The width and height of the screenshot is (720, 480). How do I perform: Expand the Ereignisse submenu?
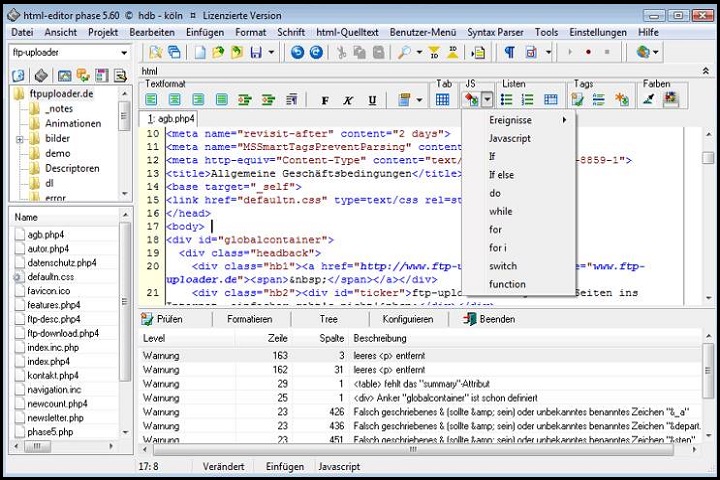pos(518,120)
